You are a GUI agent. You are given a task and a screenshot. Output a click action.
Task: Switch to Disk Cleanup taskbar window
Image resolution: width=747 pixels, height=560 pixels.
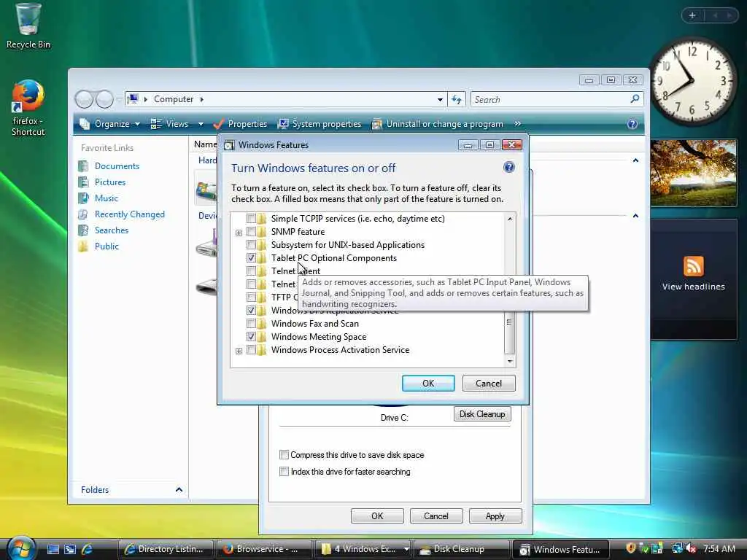pos(461,549)
